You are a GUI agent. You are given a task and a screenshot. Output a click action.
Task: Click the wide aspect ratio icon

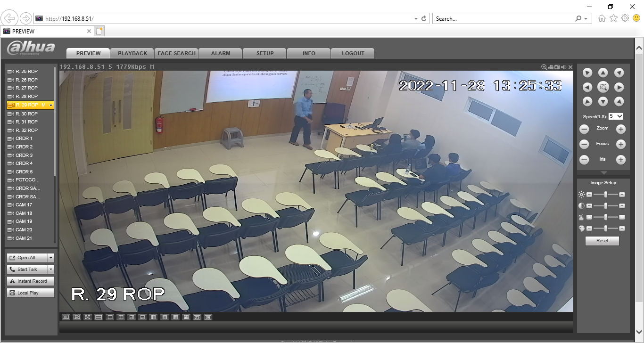[x=99, y=317]
